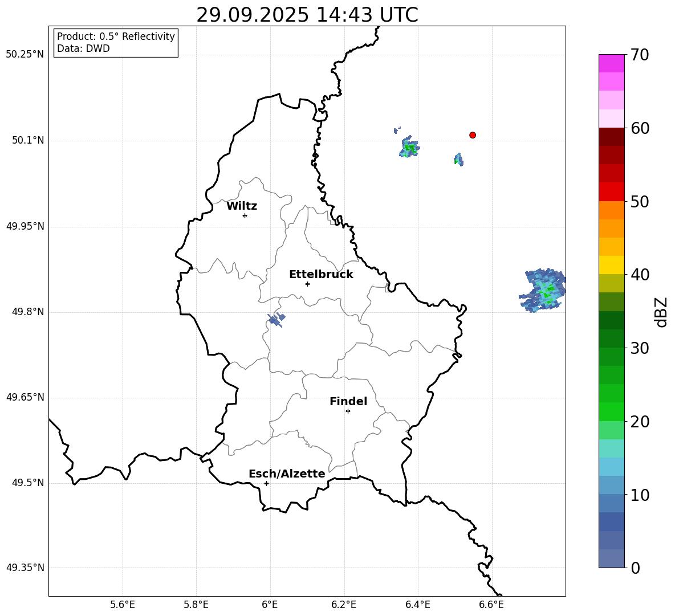Screen dimensions: 675x616
Task: Select the Ettelbruck station cross marker
Action: coord(307,284)
